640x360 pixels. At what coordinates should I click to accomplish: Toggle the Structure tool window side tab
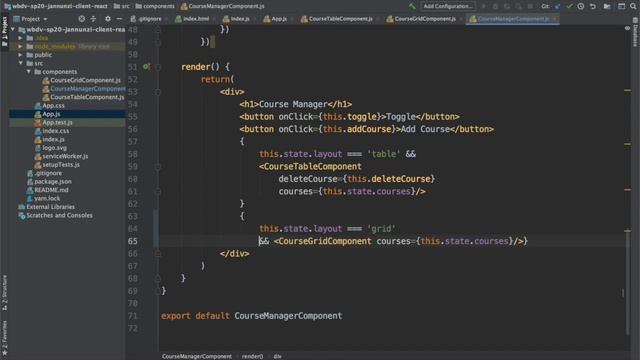pyautogui.click(x=4, y=293)
